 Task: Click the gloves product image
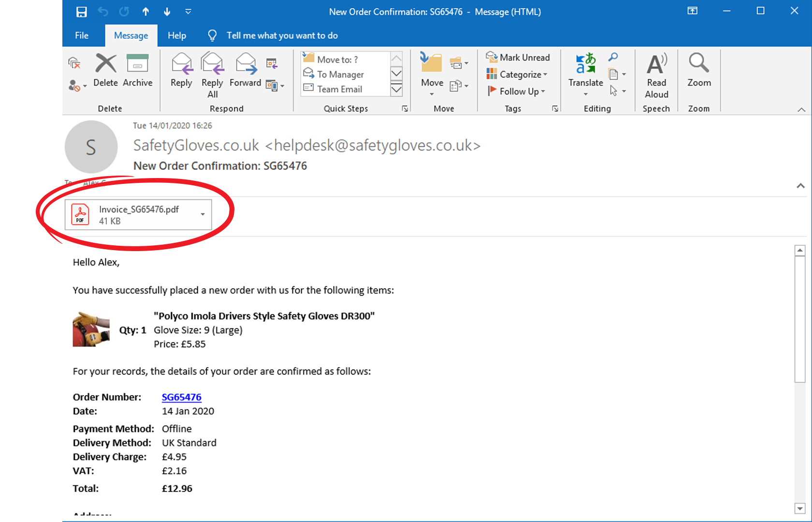click(91, 329)
